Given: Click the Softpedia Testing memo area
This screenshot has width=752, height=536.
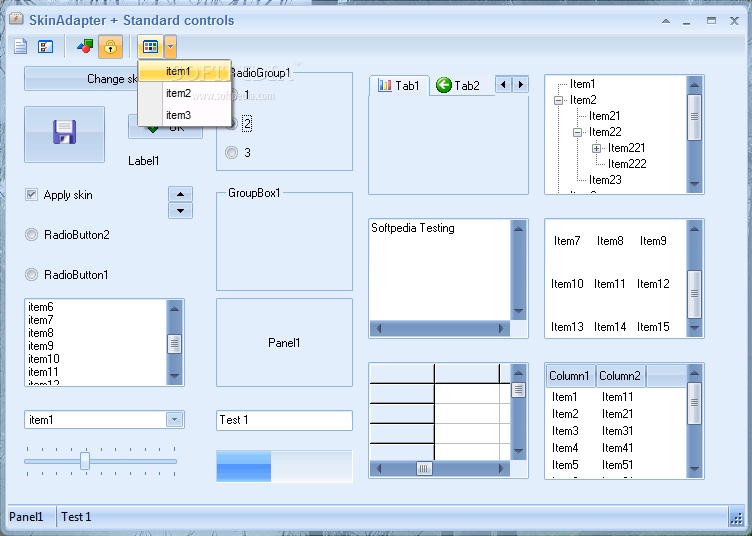Looking at the screenshot, I should click(x=440, y=269).
